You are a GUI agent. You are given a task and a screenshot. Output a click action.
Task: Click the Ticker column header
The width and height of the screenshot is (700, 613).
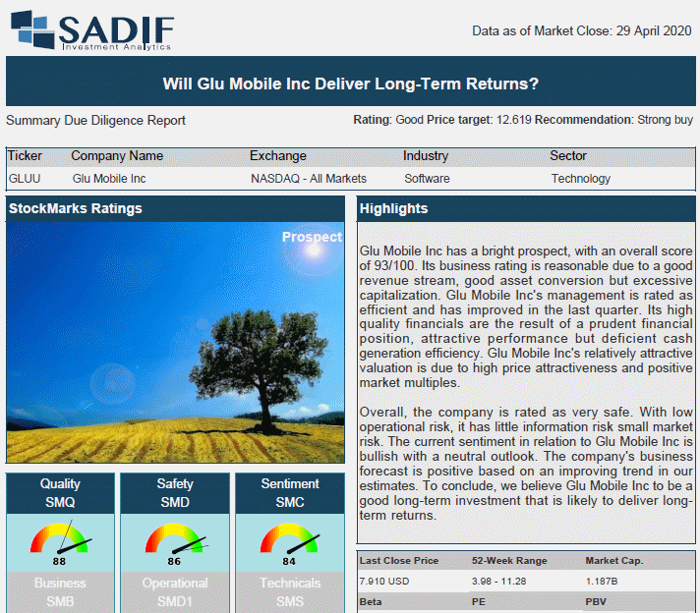pos(25,155)
